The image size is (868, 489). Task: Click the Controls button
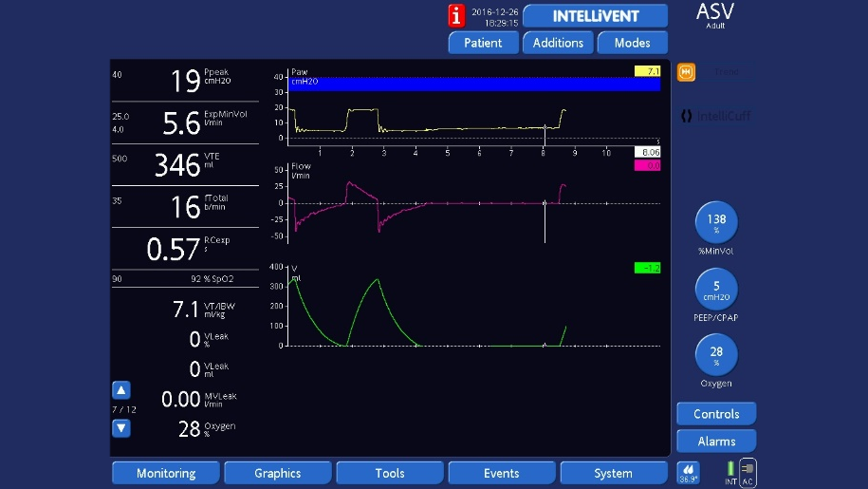click(x=716, y=414)
